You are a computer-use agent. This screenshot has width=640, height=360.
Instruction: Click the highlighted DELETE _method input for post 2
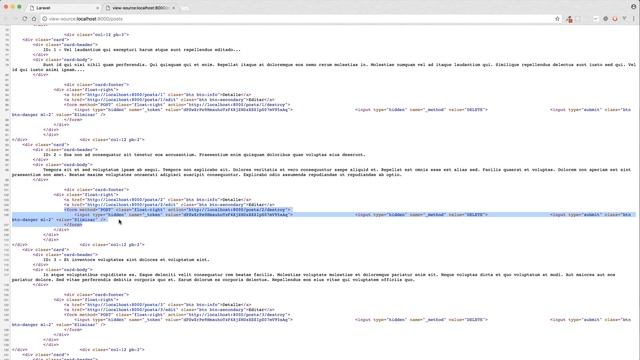point(421,215)
